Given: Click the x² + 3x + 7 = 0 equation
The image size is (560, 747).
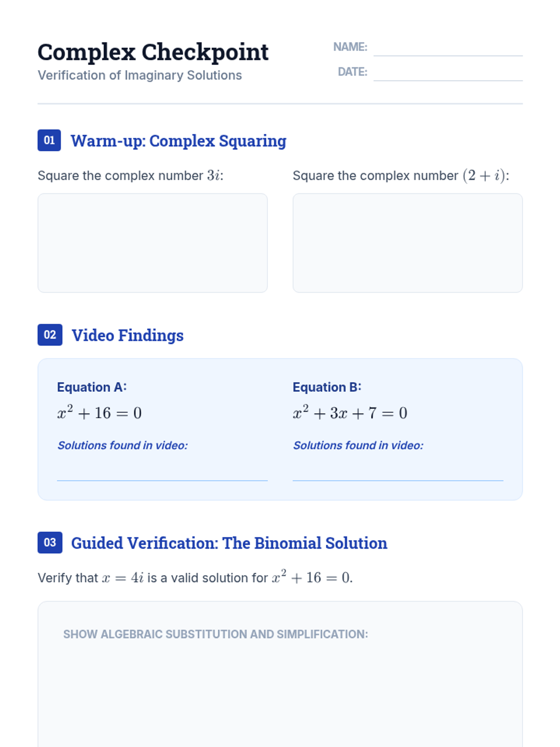Looking at the screenshot, I should coord(350,413).
